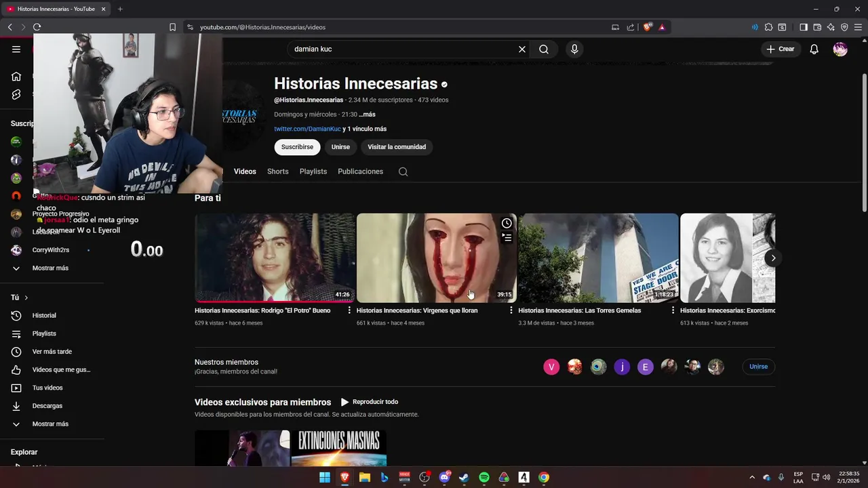Viewport: 868px width, 488px height.
Task: Switch to the Publicaciones tab
Action: click(360, 171)
